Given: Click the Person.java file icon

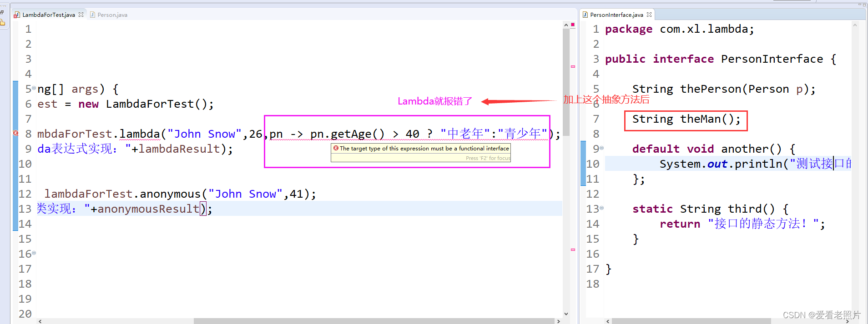Looking at the screenshot, I should tap(93, 15).
